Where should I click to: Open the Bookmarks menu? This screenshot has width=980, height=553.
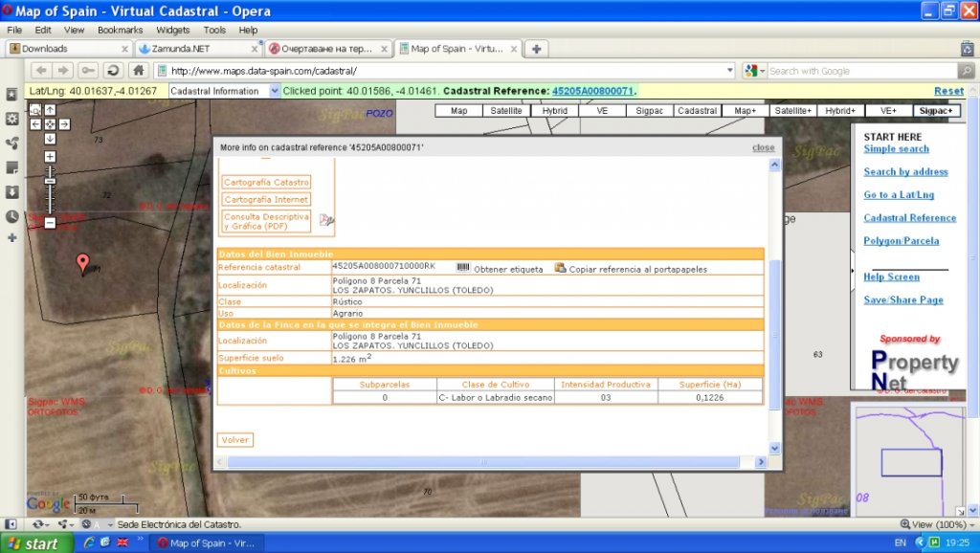pos(120,30)
